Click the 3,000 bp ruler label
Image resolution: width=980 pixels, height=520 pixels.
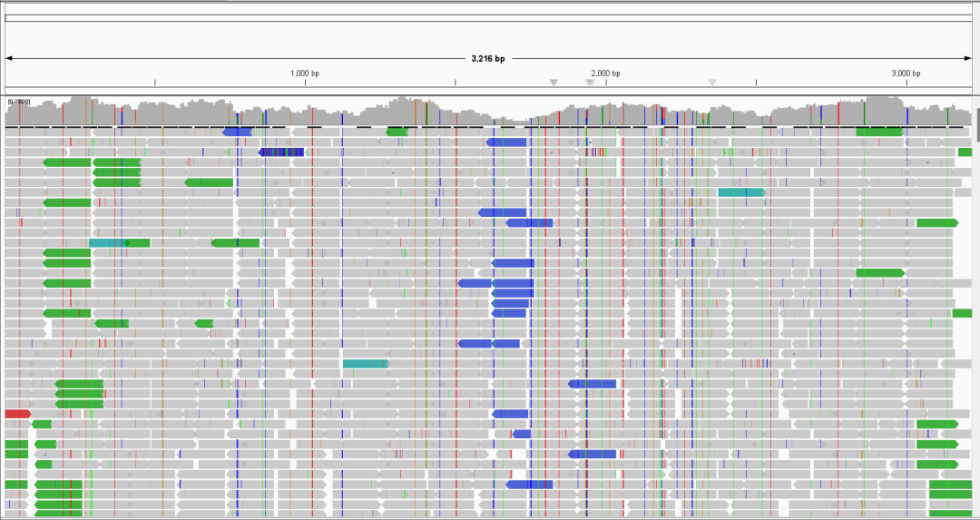coord(906,73)
